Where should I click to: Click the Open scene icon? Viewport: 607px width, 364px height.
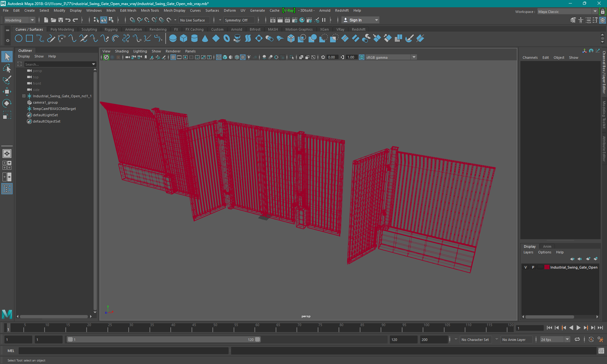pyautogui.click(x=53, y=20)
